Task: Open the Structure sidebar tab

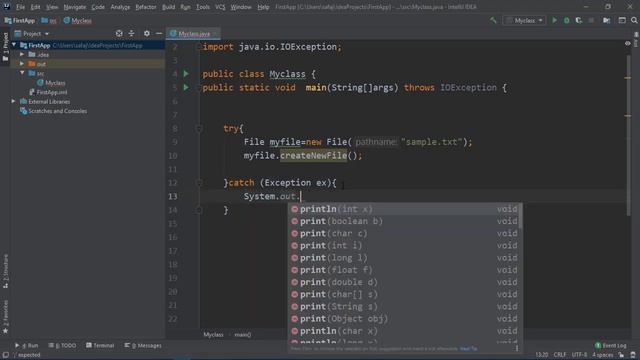Action: pyautogui.click(x=5, y=271)
